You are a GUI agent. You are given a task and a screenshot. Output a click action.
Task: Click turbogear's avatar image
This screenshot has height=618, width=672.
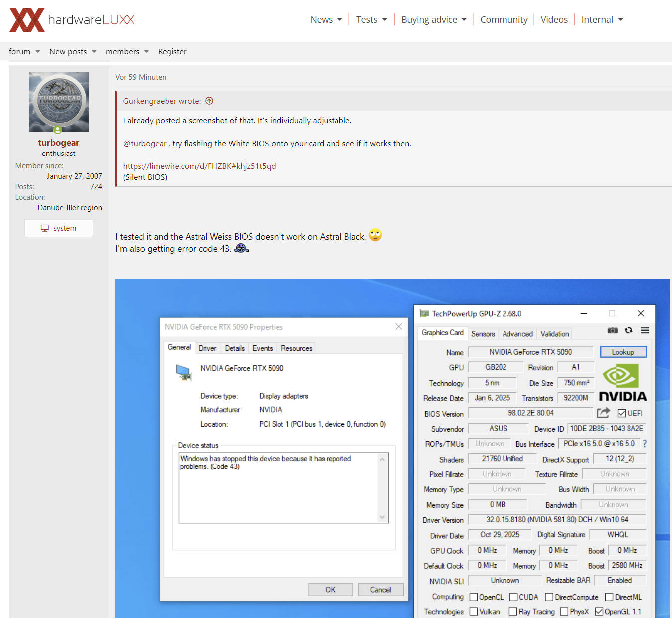coord(59,102)
